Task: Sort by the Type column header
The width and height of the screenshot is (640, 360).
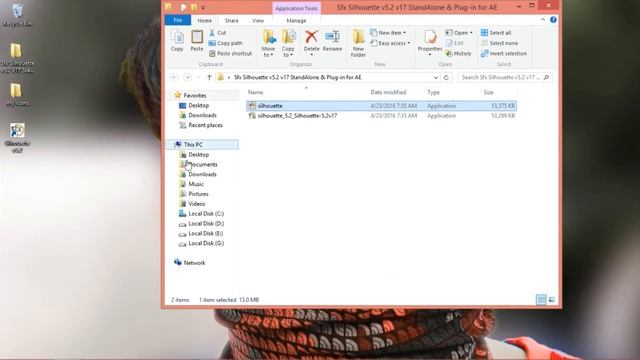Action: tap(433, 92)
